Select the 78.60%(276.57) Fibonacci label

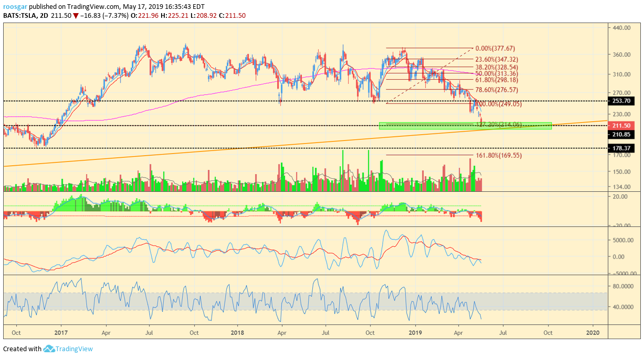[497, 90]
